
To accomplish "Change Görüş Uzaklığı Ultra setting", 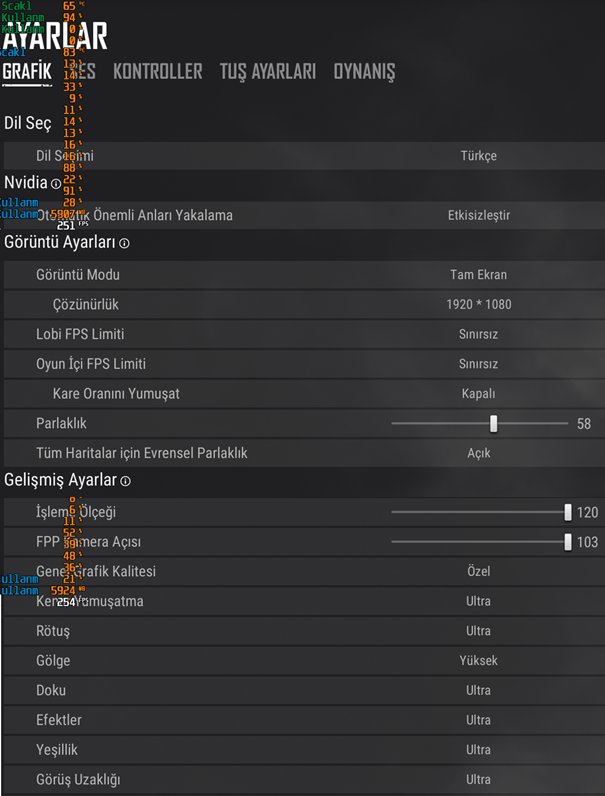I will [x=478, y=780].
